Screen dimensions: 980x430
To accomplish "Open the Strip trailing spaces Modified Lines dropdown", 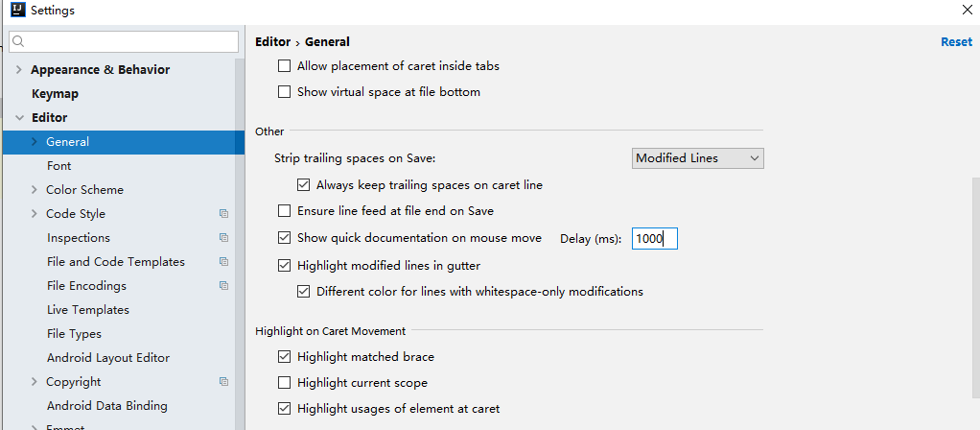I will pyautogui.click(x=698, y=158).
